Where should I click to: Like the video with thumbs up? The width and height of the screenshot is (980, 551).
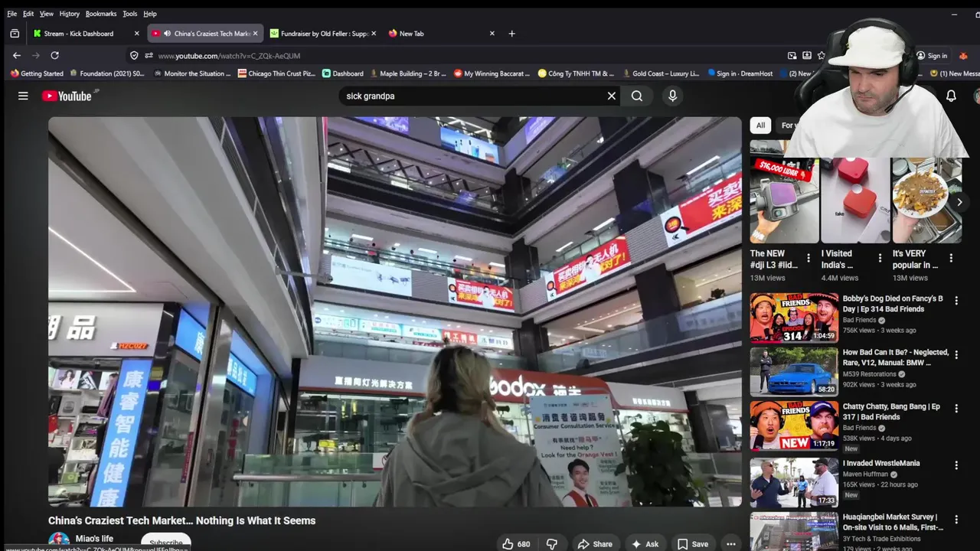pos(515,544)
